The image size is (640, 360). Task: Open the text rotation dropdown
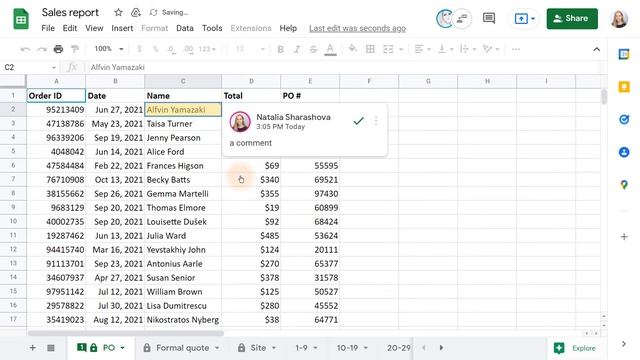tap(491, 49)
